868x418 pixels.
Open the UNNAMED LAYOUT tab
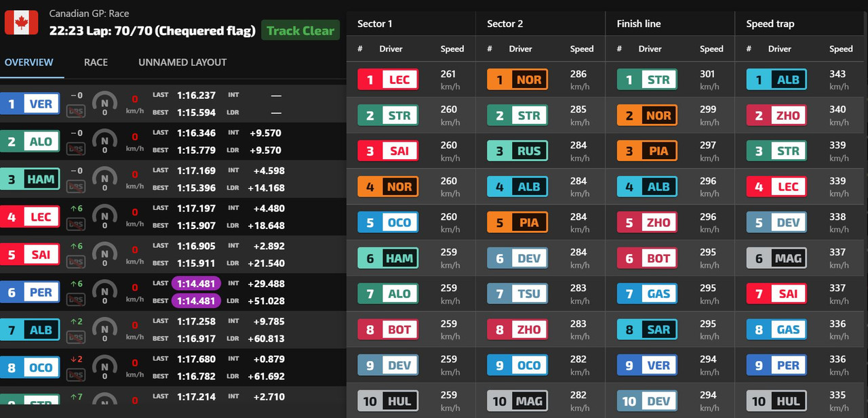pos(182,62)
